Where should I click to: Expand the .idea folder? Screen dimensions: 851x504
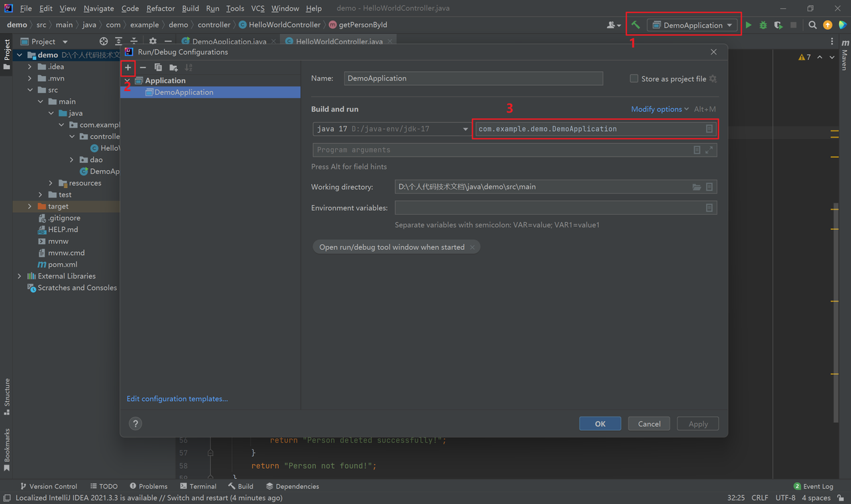coord(30,66)
